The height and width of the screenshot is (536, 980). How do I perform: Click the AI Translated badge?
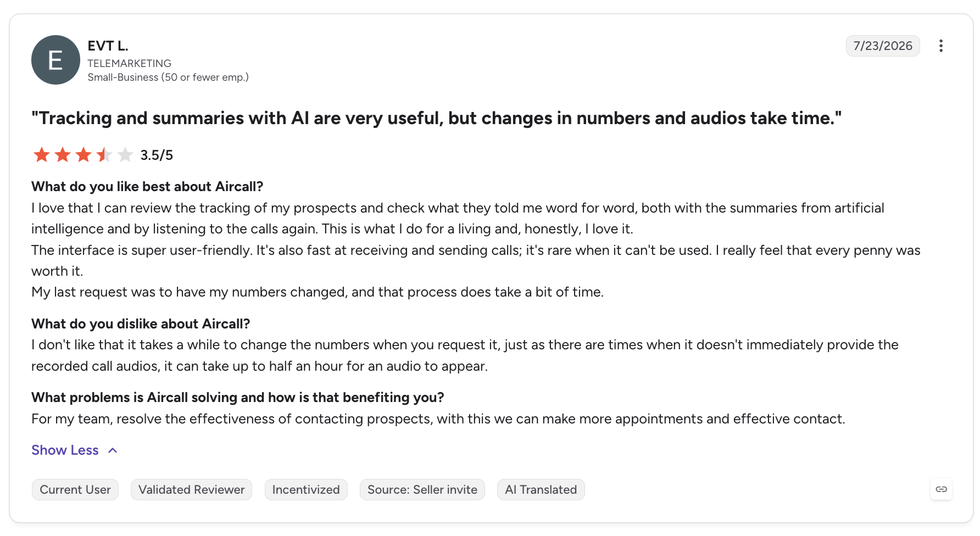tap(541, 490)
